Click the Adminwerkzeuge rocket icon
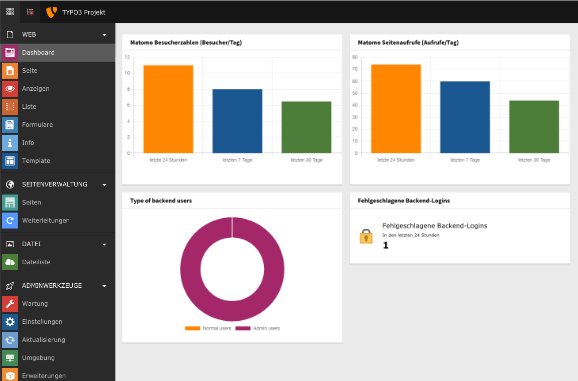Screen dimensions: 578x381 point(10,286)
